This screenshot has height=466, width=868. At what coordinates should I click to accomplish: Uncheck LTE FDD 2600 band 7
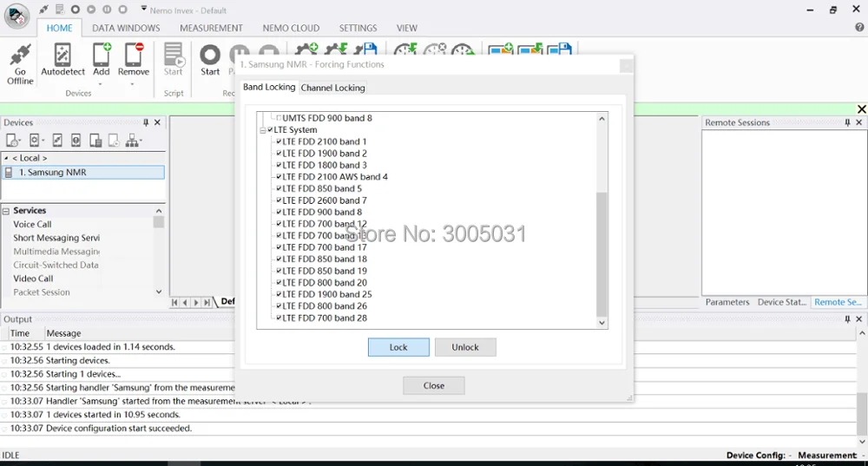[x=279, y=200]
